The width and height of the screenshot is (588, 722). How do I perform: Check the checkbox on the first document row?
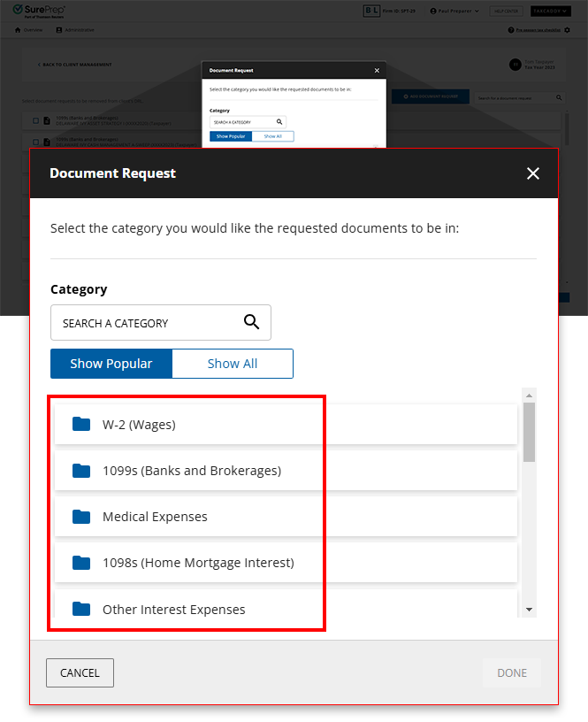pyautogui.click(x=35, y=120)
